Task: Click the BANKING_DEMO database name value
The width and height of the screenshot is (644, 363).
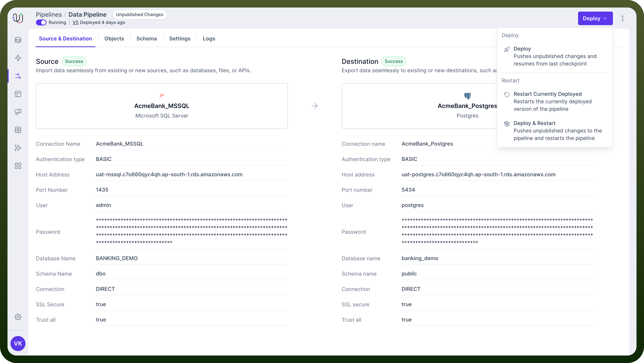Action: tap(117, 258)
